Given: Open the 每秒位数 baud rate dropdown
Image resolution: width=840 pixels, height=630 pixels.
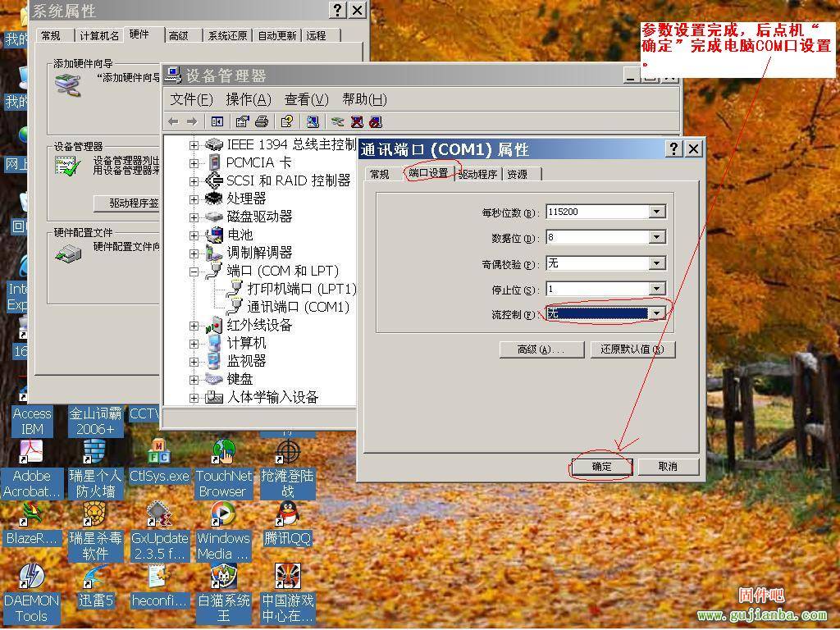Looking at the screenshot, I should coord(656,212).
